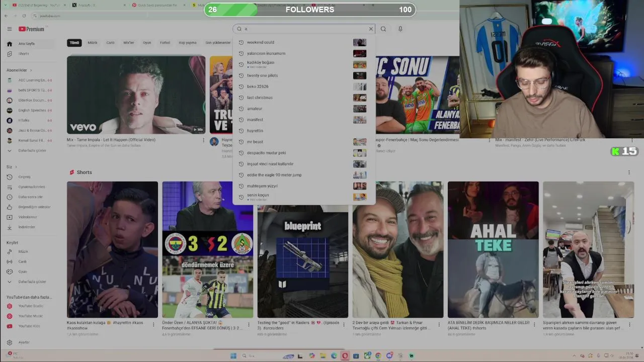Open Opera browser icon on taskbar

pos(345,356)
